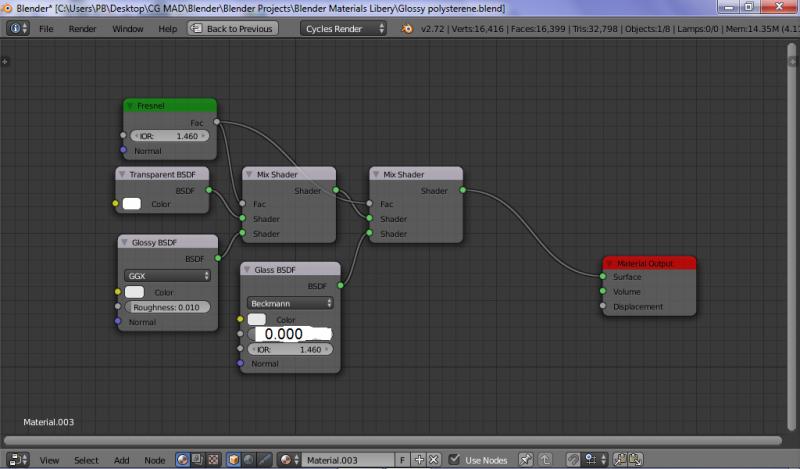Screen dimensions: 800x469
Task: Open GGX distribution dropdown in Glossy BSDF
Action: [x=167, y=275]
